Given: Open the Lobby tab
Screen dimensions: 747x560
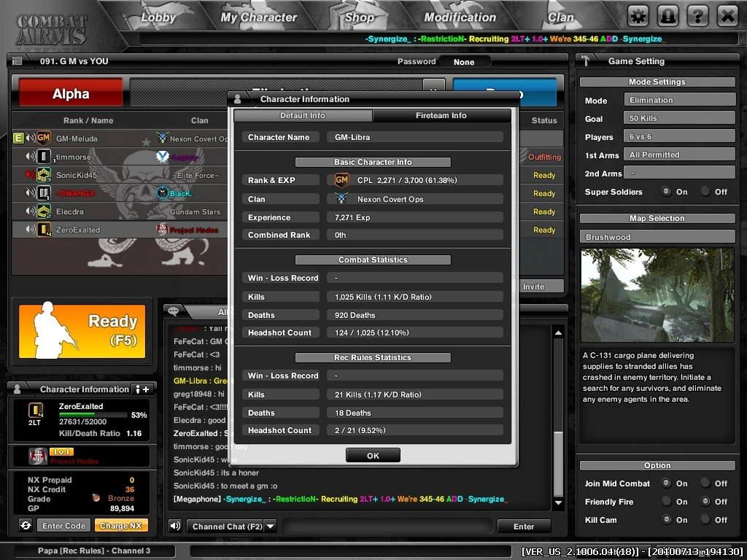Looking at the screenshot, I should click(158, 17).
